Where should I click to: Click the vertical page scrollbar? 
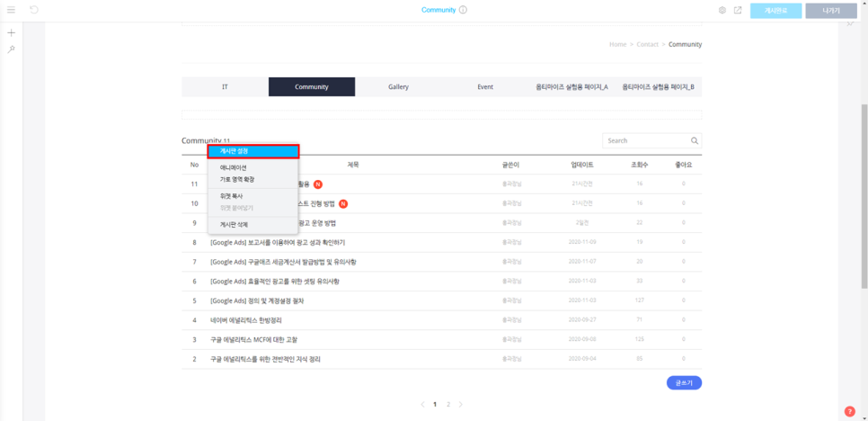click(864, 195)
